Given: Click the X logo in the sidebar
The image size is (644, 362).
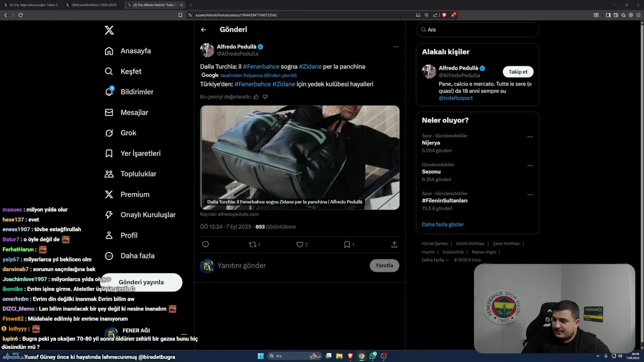Looking at the screenshot, I should tap(109, 30).
